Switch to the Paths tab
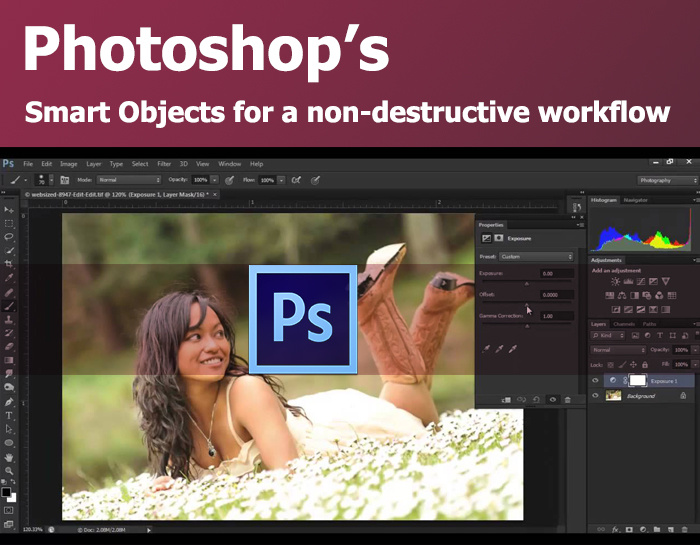The height and width of the screenshot is (545, 700). click(649, 324)
